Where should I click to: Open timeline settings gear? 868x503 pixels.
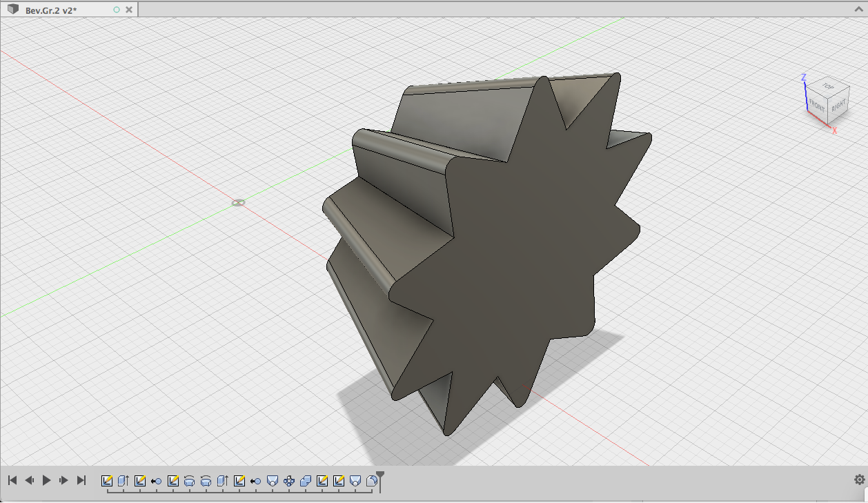(x=859, y=480)
